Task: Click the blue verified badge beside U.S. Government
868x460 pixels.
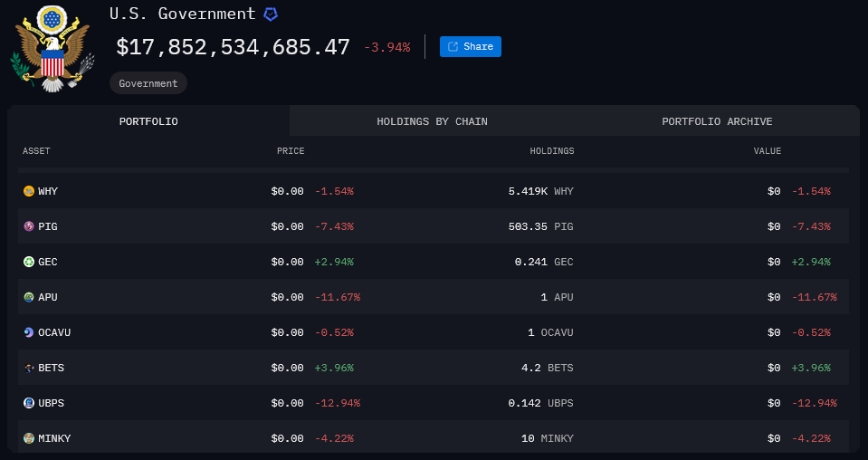Action: coord(271,14)
